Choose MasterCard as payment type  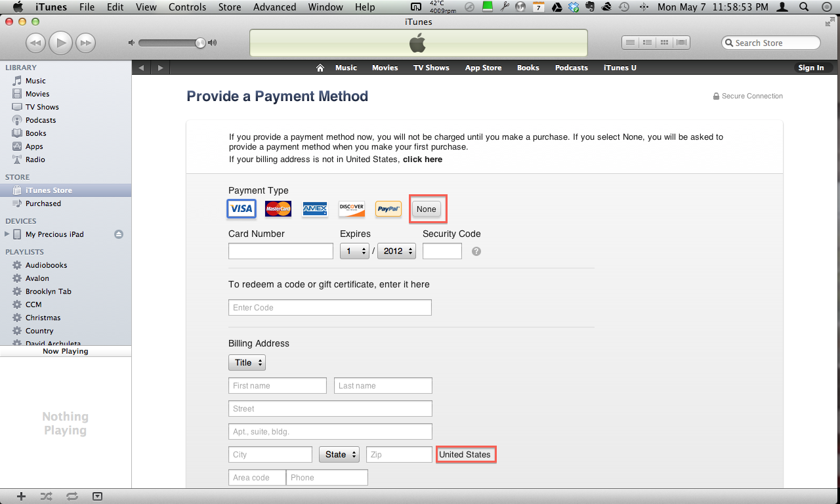point(278,209)
